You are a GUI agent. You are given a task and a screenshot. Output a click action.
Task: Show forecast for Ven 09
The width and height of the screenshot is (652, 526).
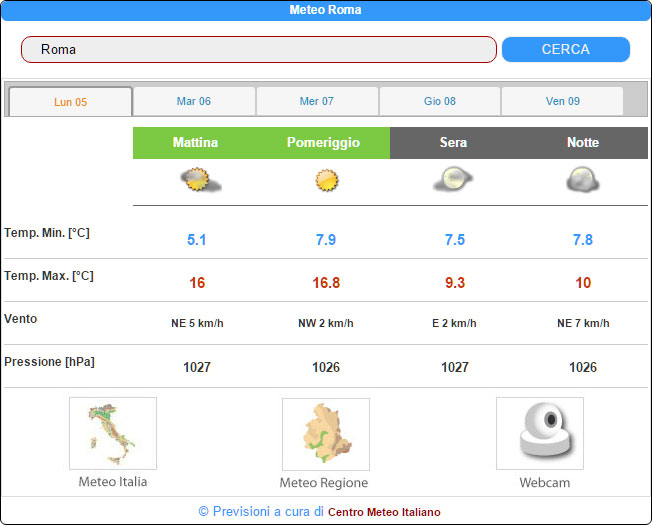(x=562, y=101)
